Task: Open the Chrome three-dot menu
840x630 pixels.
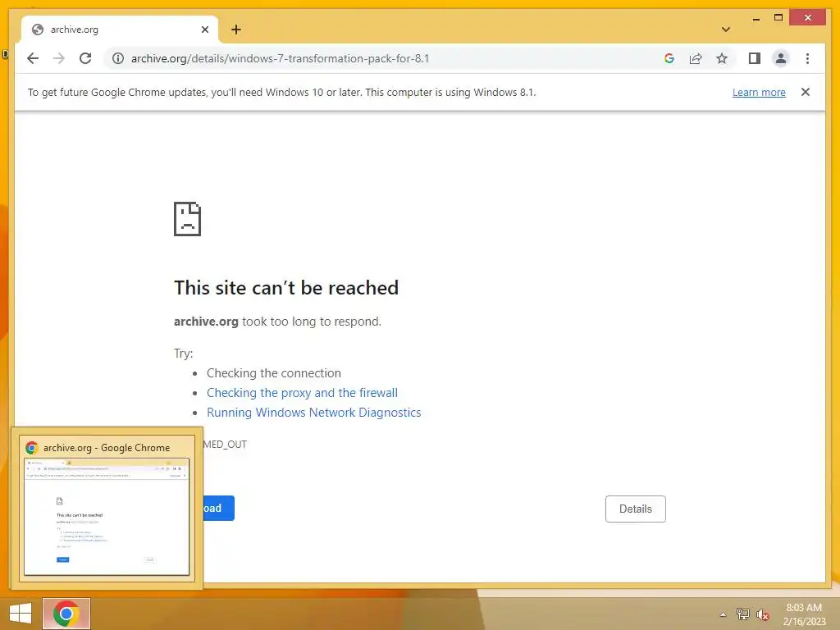Action: tap(807, 58)
